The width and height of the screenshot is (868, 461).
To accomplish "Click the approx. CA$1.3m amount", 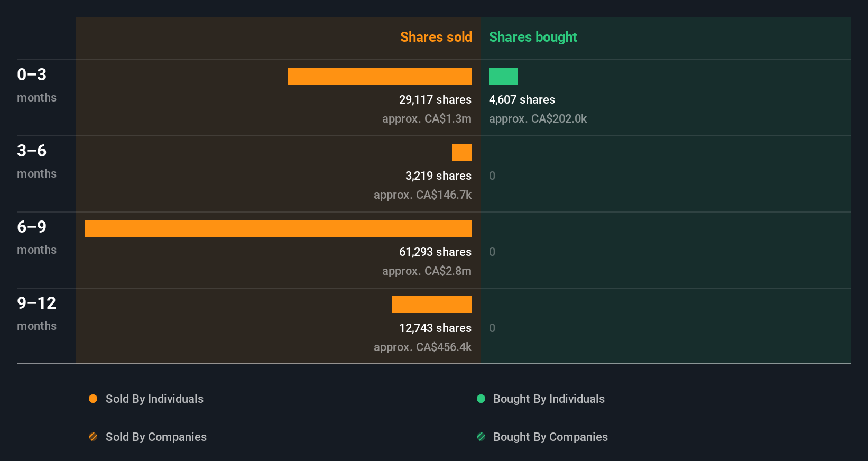I will coord(427,118).
